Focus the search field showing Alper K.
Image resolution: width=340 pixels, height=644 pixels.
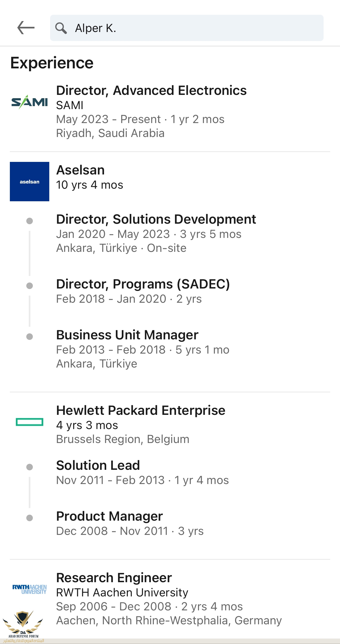(x=187, y=28)
